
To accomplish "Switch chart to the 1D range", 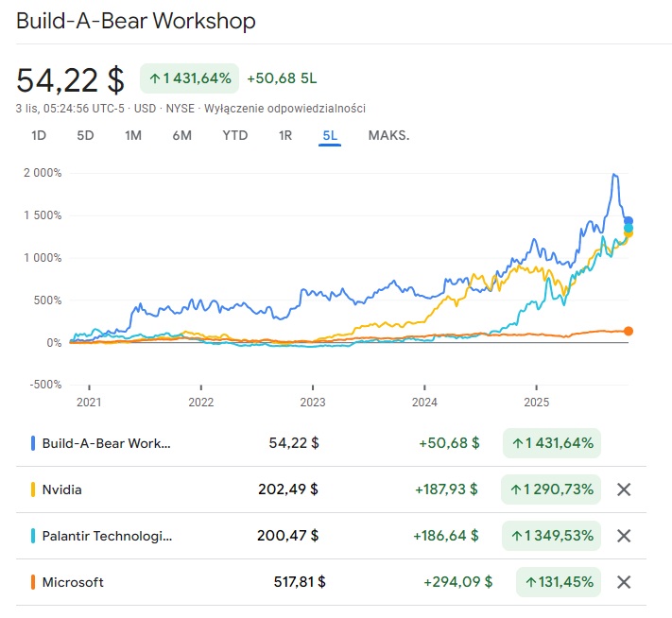I will click(39, 135).
